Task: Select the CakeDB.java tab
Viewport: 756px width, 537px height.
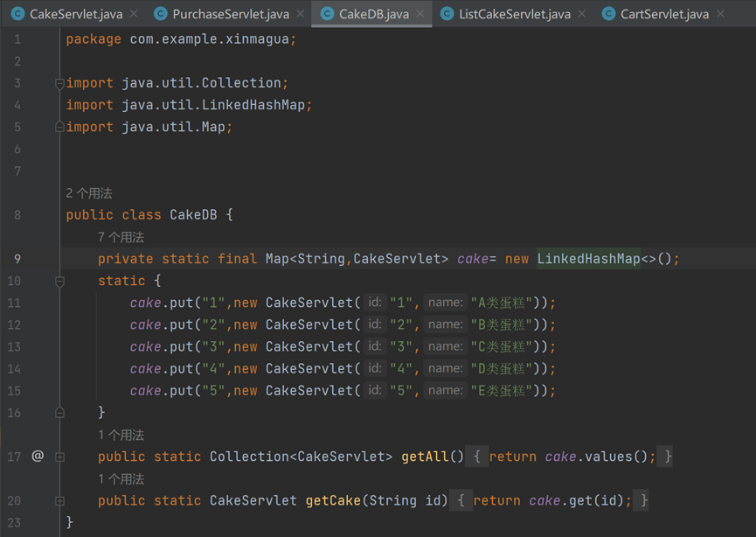Action: [x=374, y=14]
